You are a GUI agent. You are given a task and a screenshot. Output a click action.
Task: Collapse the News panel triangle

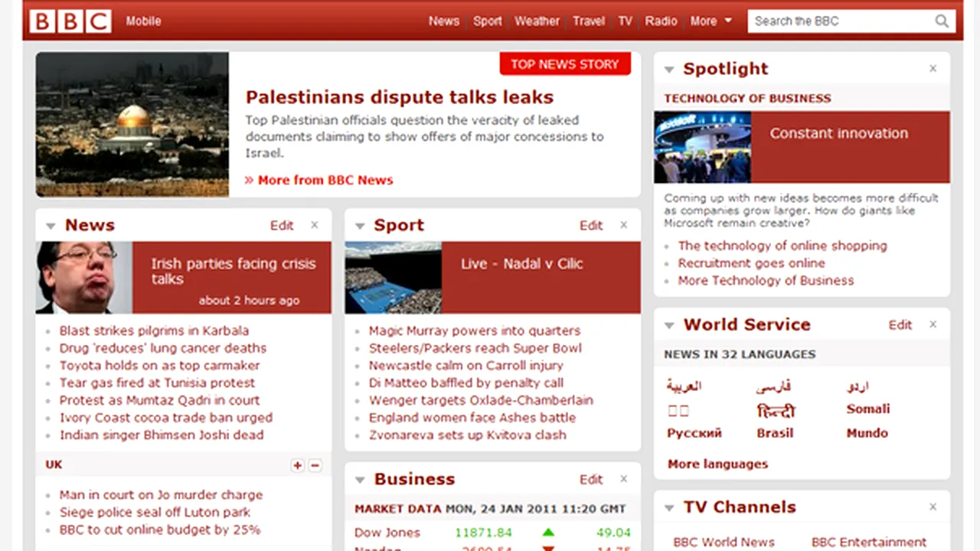pyautogui.click(x=51, y=226)
